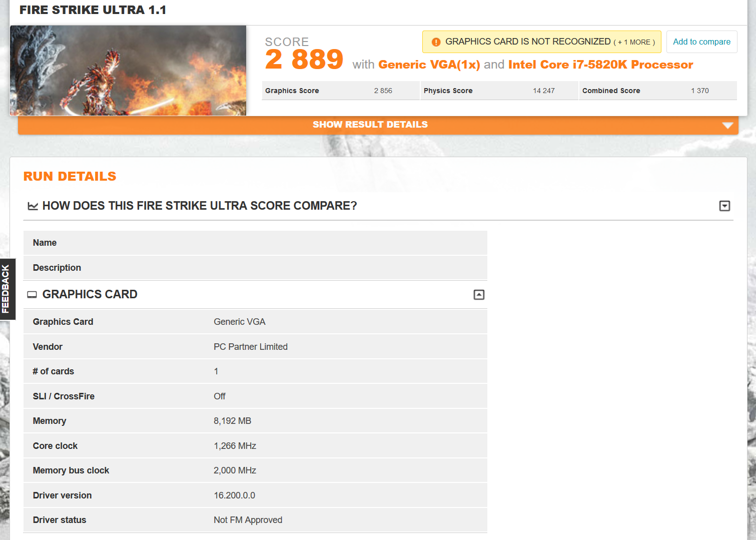
Task: Click the FIRE STRIKE ULTRA 1.1 title
Action: coord(93,10)
